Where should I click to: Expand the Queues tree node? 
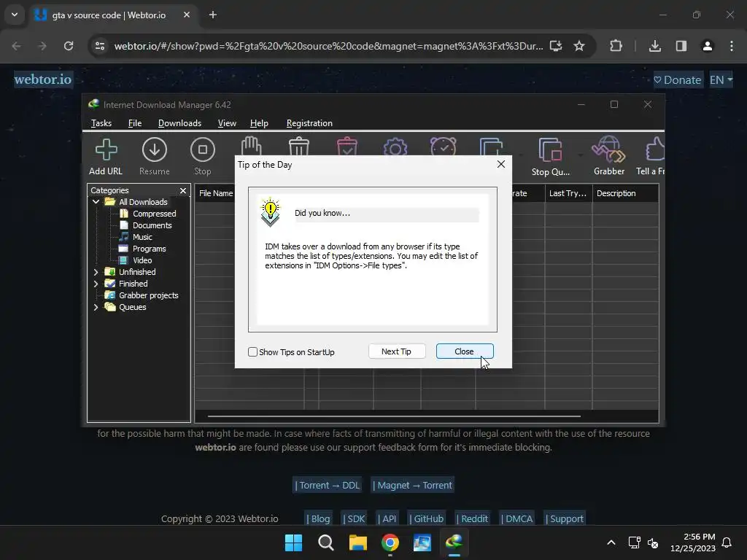tap(96, 307)
